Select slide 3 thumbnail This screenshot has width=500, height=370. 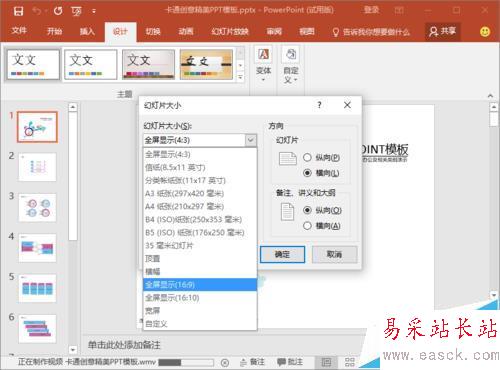pos(37,207)
